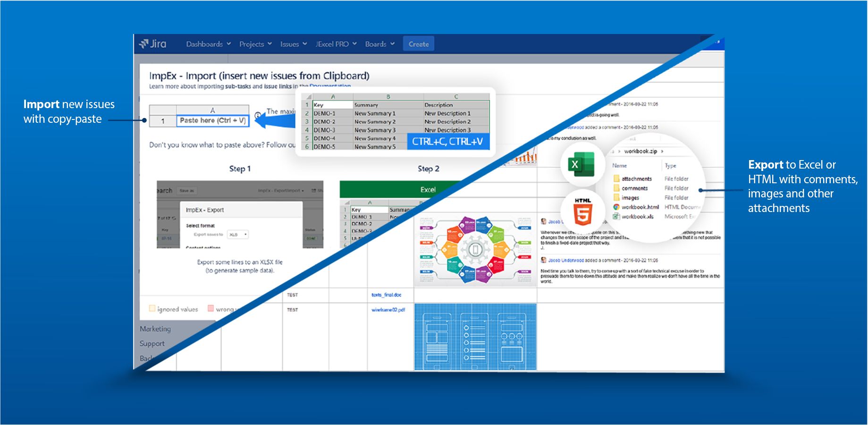Screen dimensions: 868x425
Task: Click the DEMO-3 cell in clipboard sheet
Action: coord(332,130)
